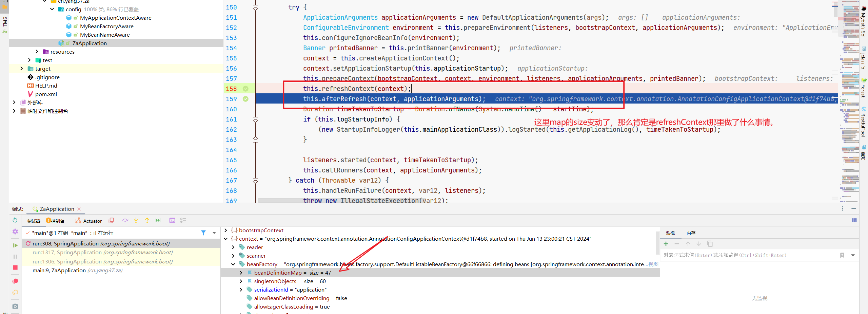Mute all breakpoints
Screen dimensions: 868x314
(15, 292)
